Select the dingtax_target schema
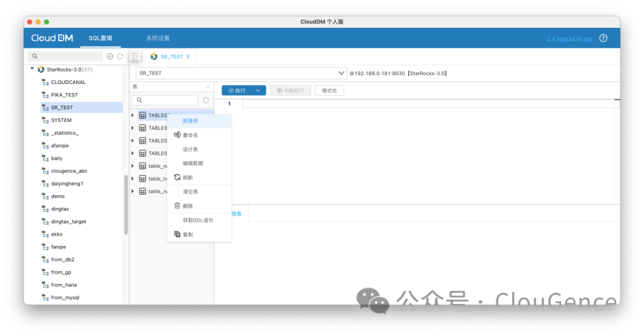This screenshot has width=644, height=336. click(x=68, y=222)
